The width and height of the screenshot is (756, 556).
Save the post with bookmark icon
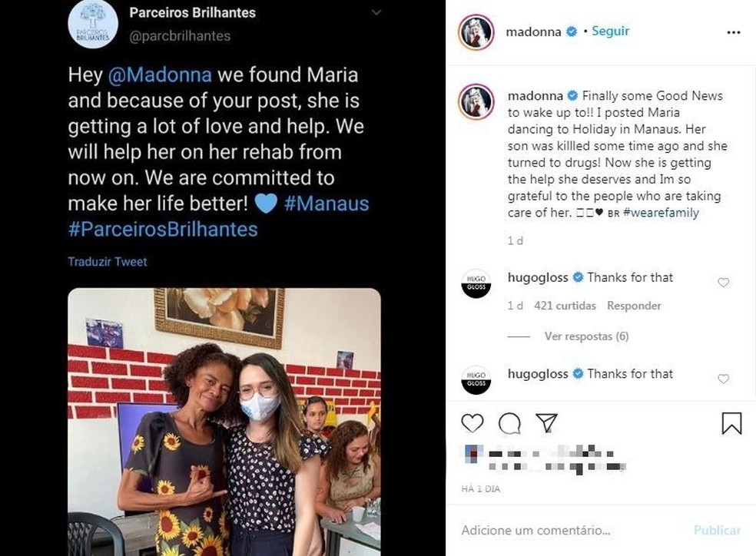(x=733, y=423)
